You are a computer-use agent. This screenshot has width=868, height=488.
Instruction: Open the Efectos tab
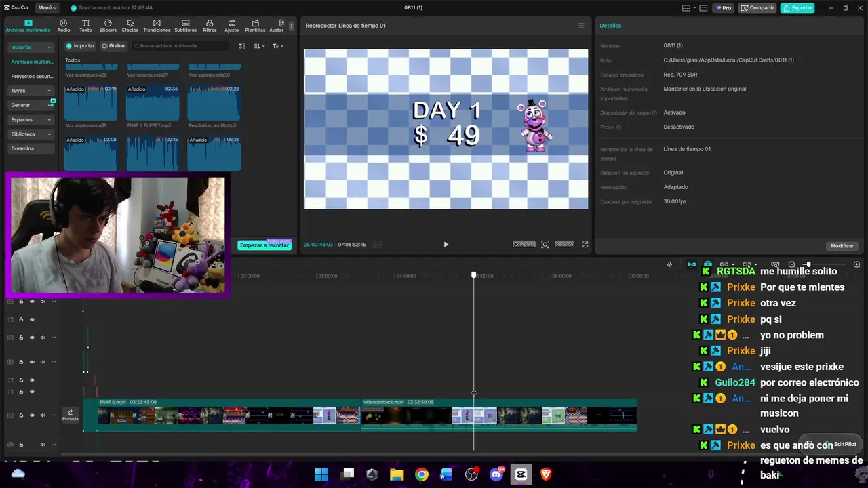130,26
